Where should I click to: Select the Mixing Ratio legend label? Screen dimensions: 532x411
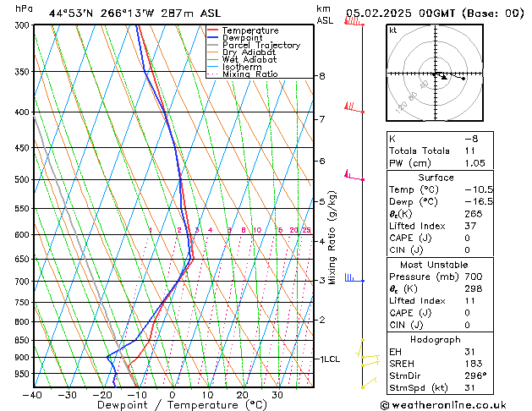point(250,74)
